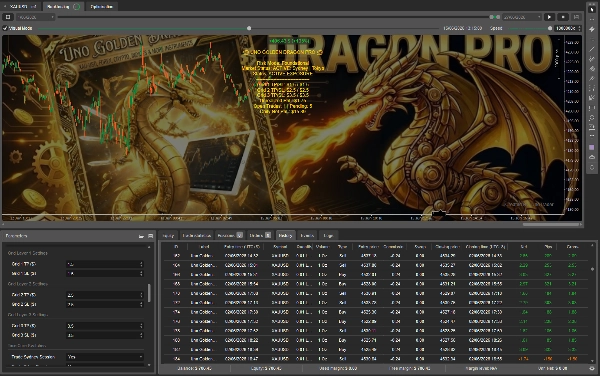The height and width of the screenshot is (376, 600).
Task: Click the Equity value in status bar
Action: [x=266, y=368]
